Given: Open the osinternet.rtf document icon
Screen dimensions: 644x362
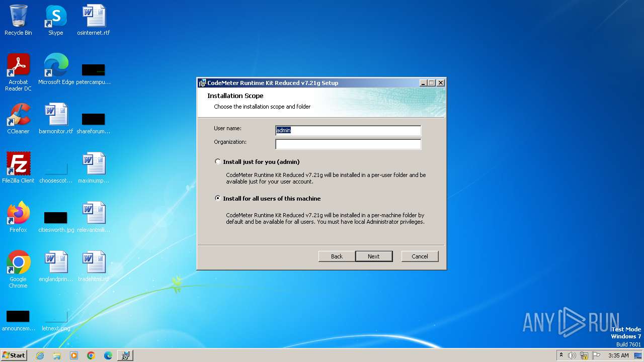Looking at the screenshot, I should (x=94, y=20).
